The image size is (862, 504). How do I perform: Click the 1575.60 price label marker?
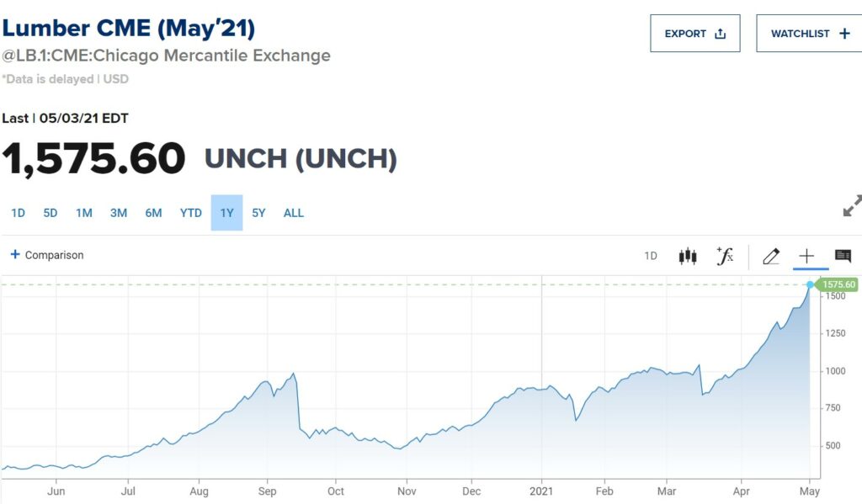(x=839, y=285)
